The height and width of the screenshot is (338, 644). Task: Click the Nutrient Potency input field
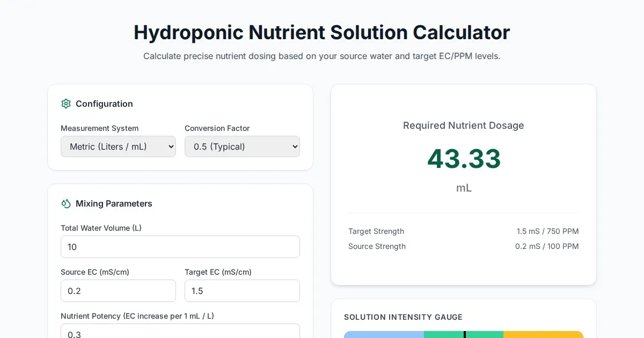tap(180, 333)
